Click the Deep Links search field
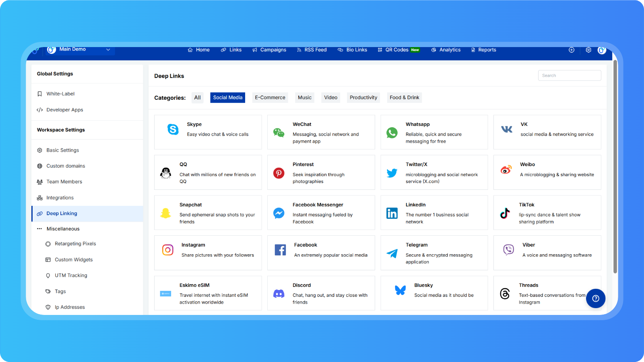 569,76
